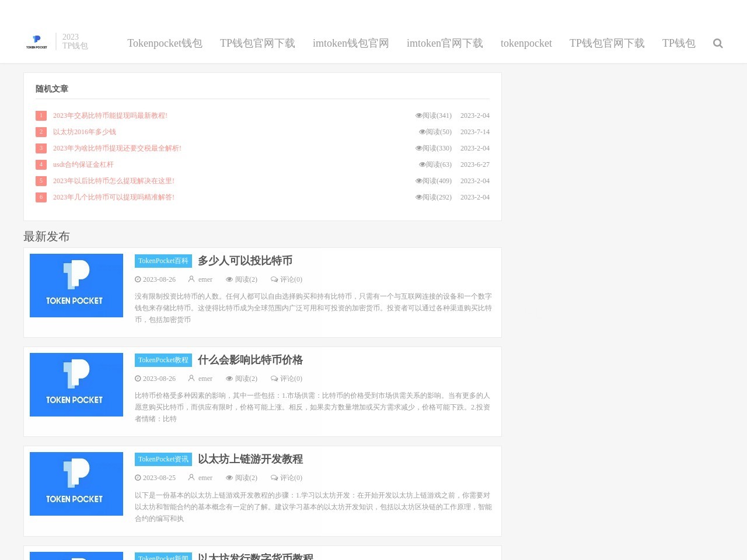The image size is (747, 560).
Task: Open thumbnail of 多少人可以投比特币 post
Action: 76,285
